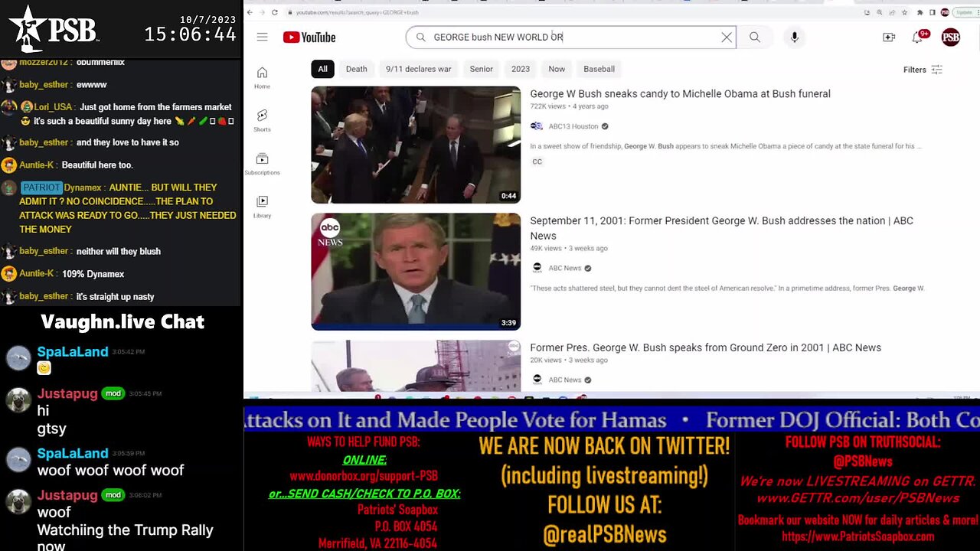Click the CC badge on candy video
This screenshot has width=980, height=551.
537,161
